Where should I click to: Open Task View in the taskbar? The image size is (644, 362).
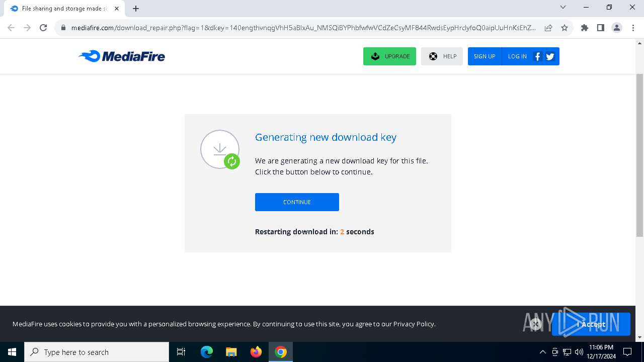[x=181, y=352]
